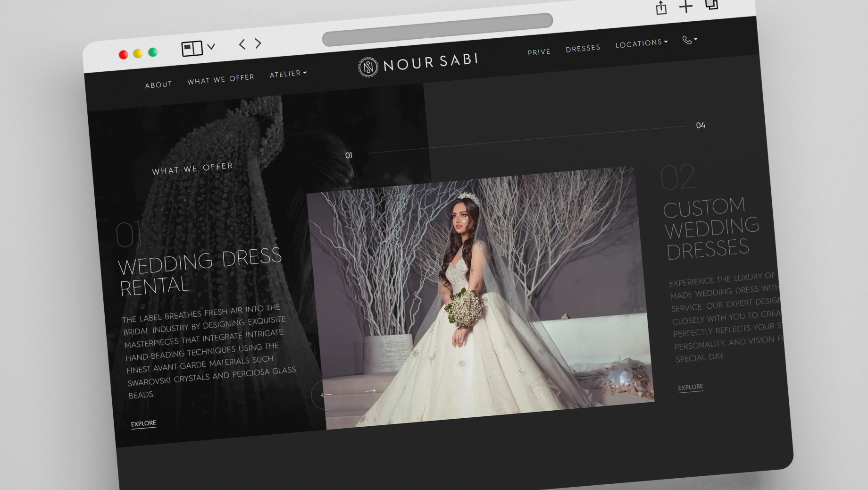Go to previous slide with left arrow
Viewport: 868px width, 490px height.
[326, 395]
